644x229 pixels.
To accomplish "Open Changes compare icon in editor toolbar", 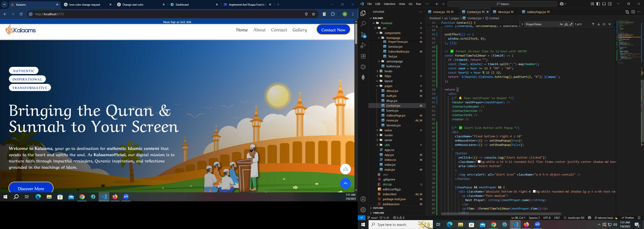I will tap(627, 12).
